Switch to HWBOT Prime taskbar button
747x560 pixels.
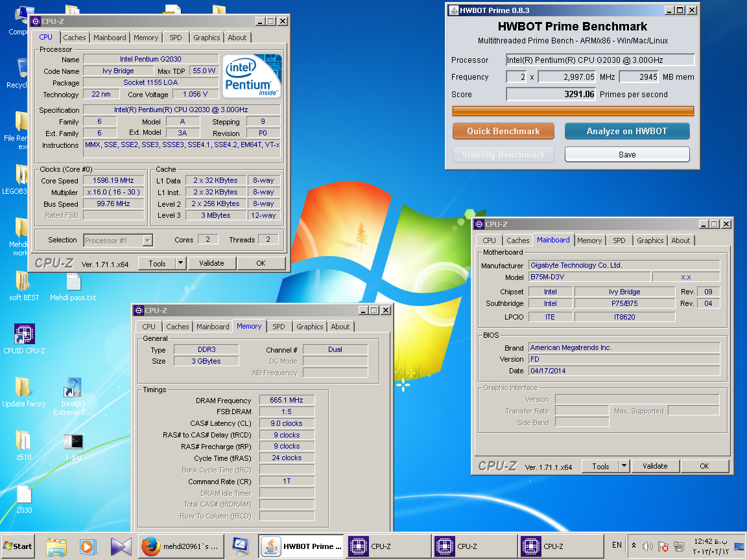point(301,546)
